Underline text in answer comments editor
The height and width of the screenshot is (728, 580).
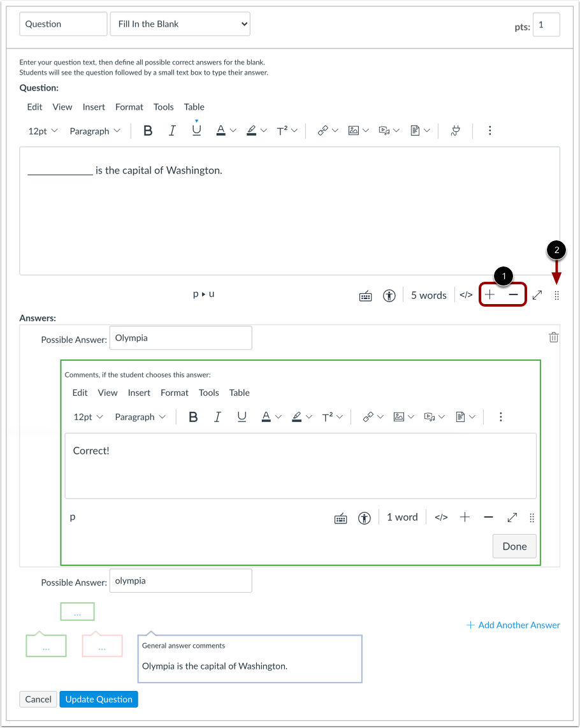click(242, 417)
